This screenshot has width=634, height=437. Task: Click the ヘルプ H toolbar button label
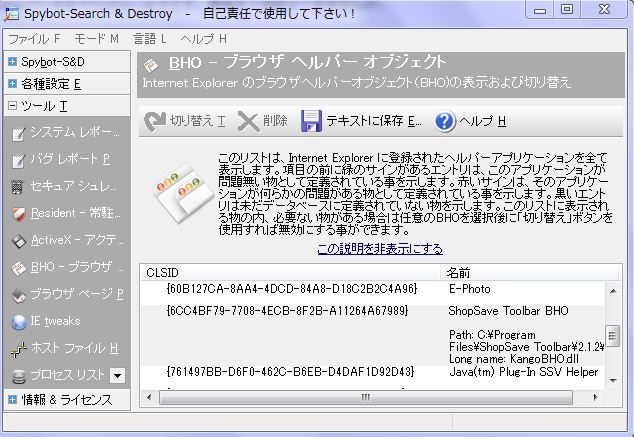483,121
